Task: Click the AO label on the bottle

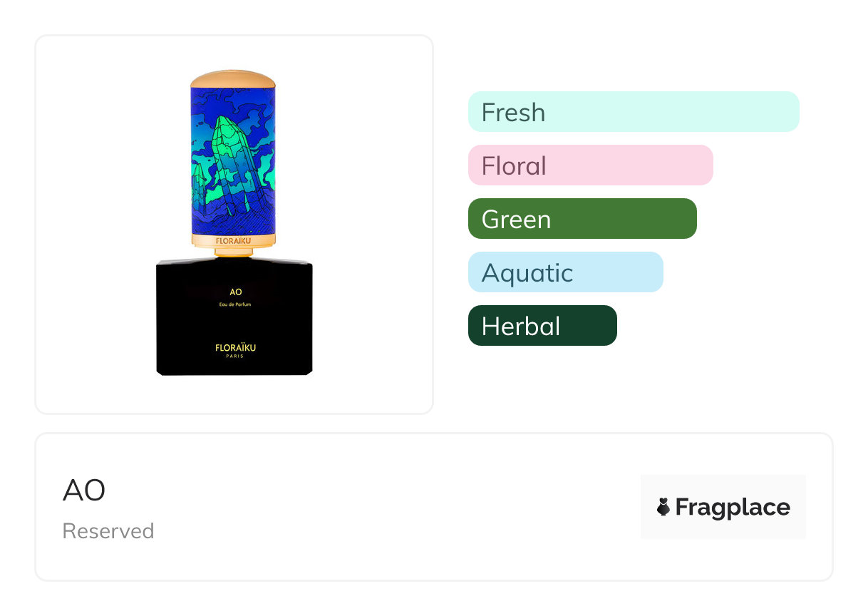Action: (235, 292)
